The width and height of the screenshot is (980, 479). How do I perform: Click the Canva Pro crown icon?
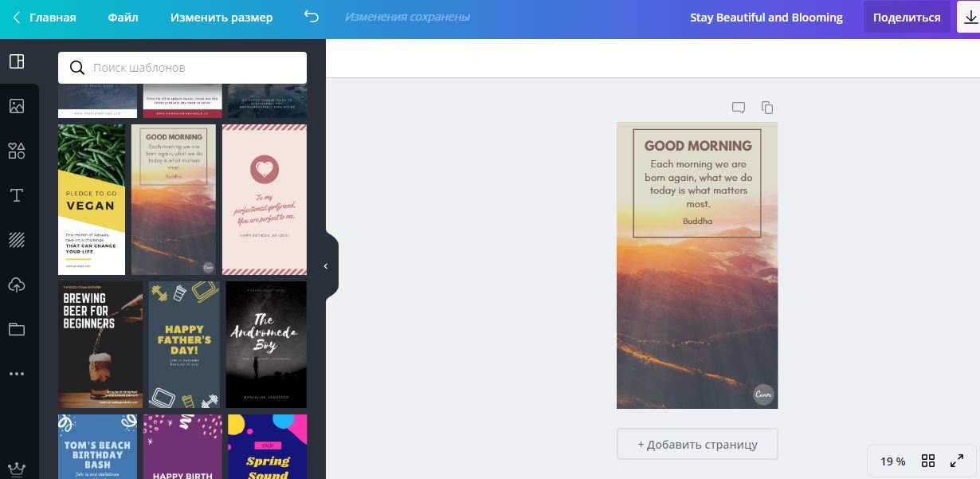coord(17,469)
